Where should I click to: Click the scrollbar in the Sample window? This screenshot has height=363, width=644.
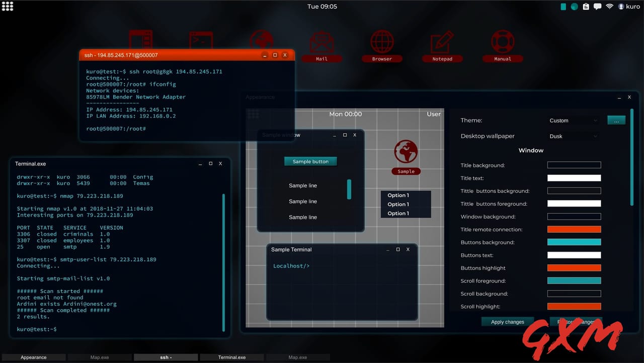[x=350, y=190]
